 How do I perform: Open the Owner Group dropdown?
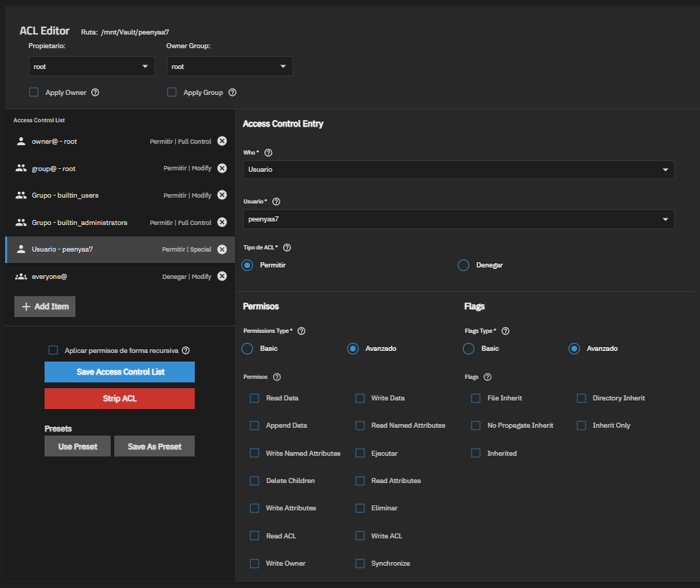click(229, 66)
